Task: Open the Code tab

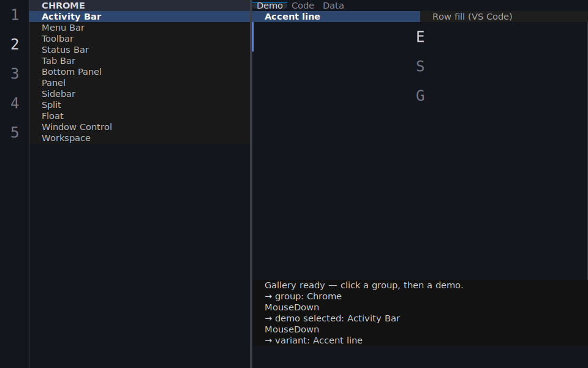Action: point(303,6)
